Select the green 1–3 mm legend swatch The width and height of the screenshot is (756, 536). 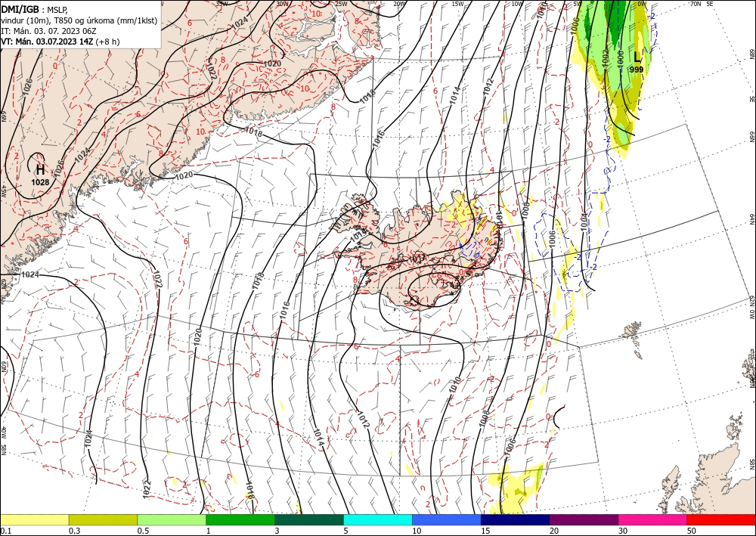[x=240, y=519]
